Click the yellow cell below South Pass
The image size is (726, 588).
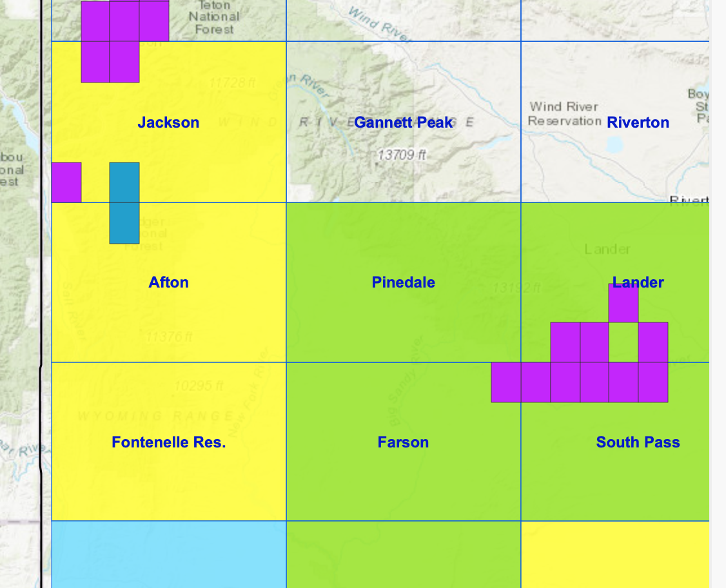[x=615, y=554]
